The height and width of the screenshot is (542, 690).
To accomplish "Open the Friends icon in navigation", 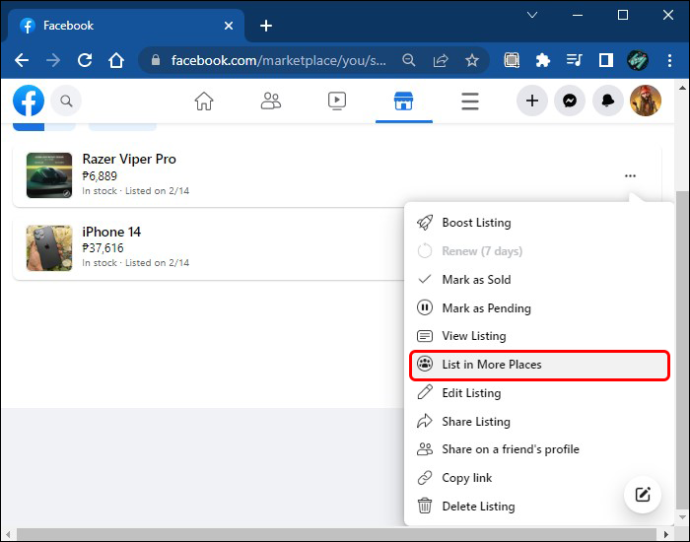I will 271,101.
